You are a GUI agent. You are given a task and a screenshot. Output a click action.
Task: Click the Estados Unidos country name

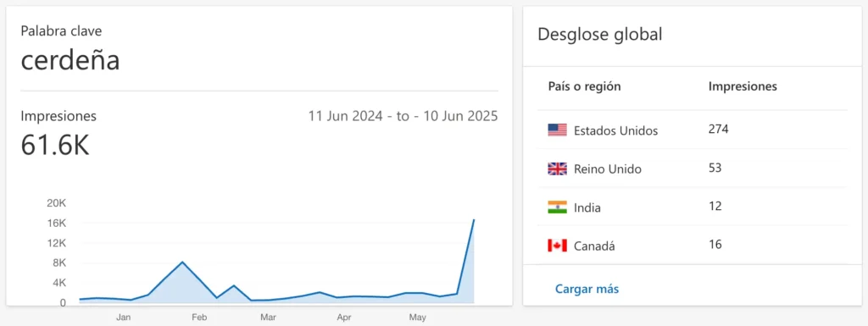[x=615, y=131]
